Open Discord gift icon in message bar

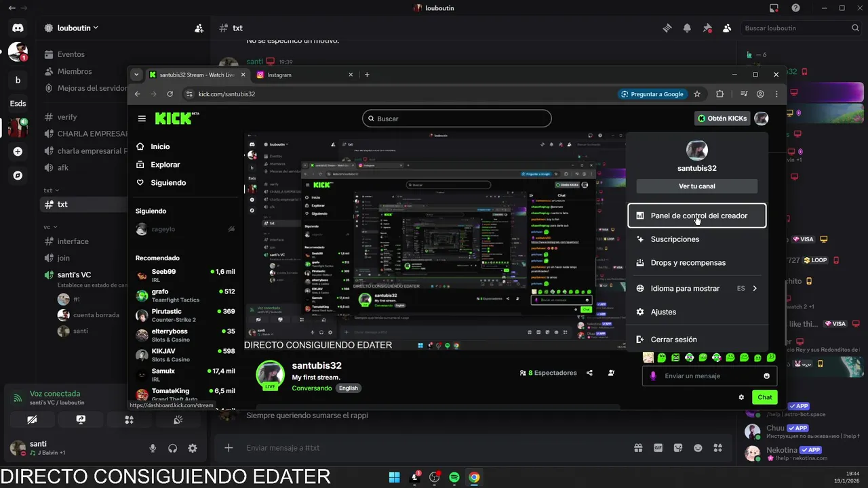pos(638,448)
